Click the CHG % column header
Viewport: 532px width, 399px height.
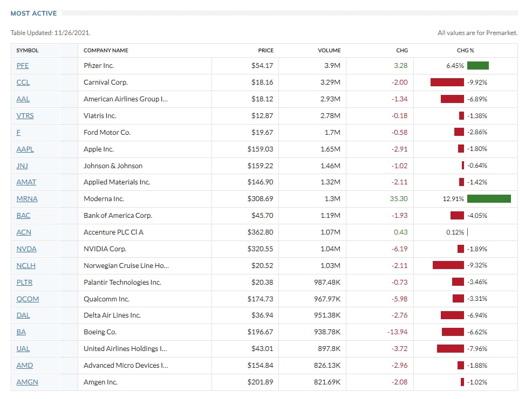click(x=466, y=50)
